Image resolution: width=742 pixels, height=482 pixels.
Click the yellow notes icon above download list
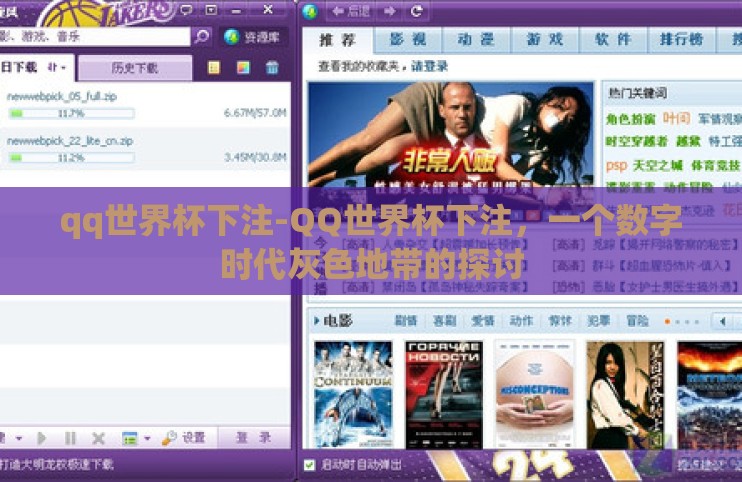(x=214, y=68)
